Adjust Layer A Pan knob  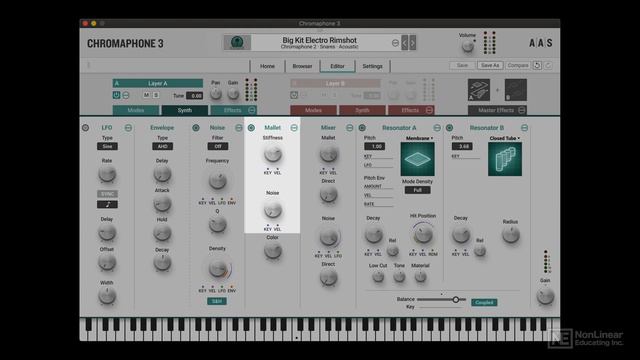pyautogui.click(x=216, y=94)
